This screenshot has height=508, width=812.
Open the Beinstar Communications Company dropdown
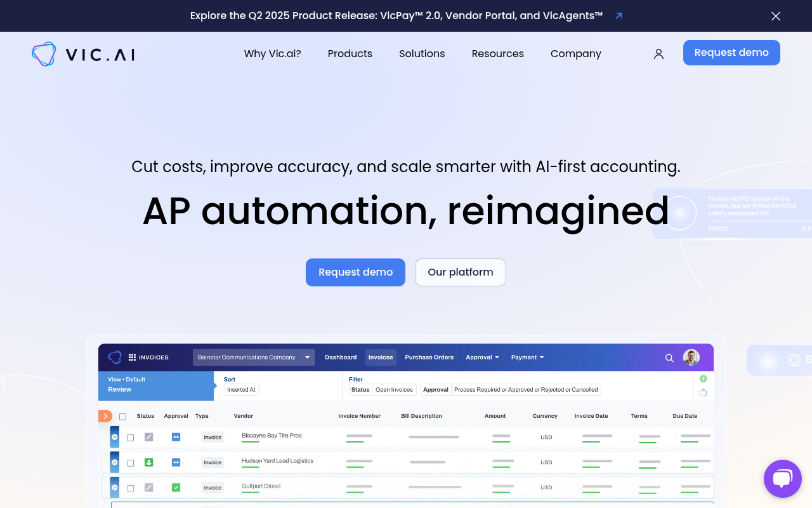coord(254,357)
